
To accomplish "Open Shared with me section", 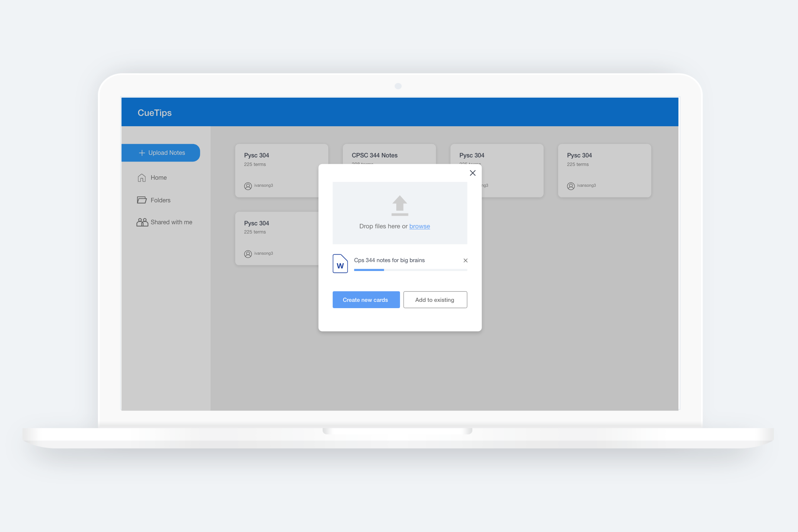I will point(171,222).
